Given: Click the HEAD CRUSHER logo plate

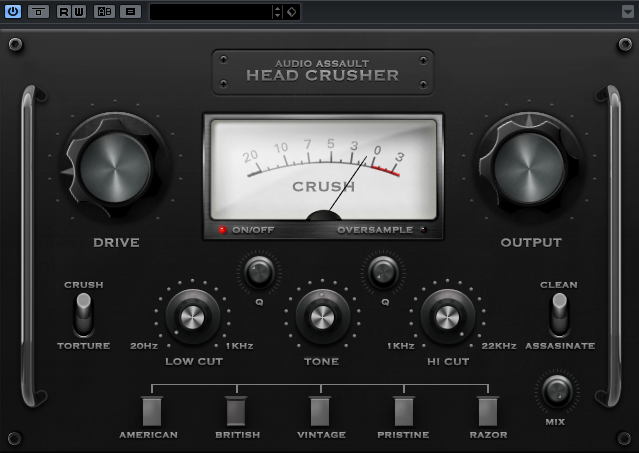Looking at the screenshot, I should tap(322, 72).
